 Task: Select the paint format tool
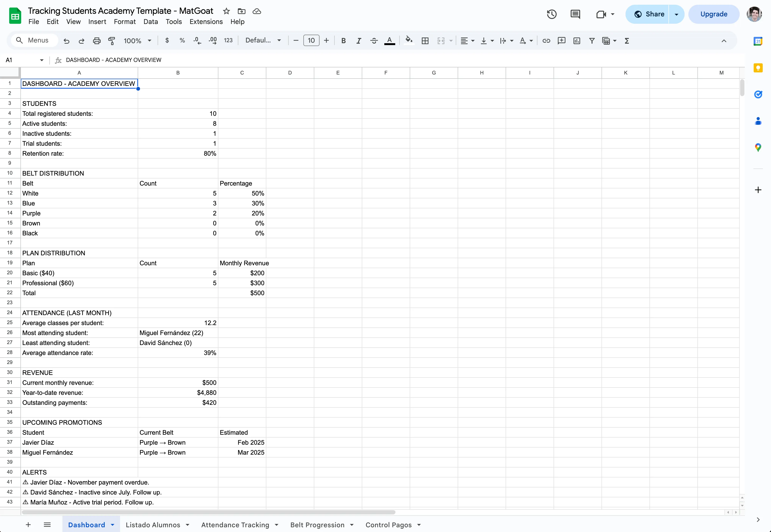[112, 40]
